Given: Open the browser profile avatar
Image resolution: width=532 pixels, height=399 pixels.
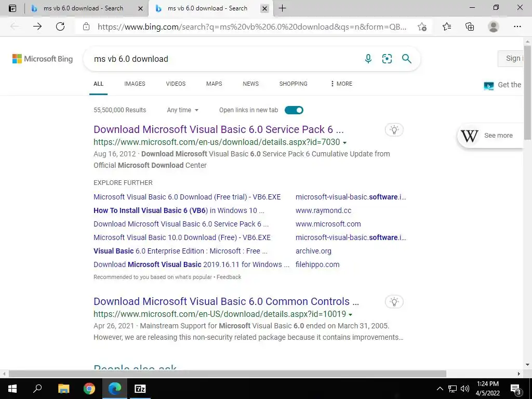Looking at the screenshot, I should point(494,26).
